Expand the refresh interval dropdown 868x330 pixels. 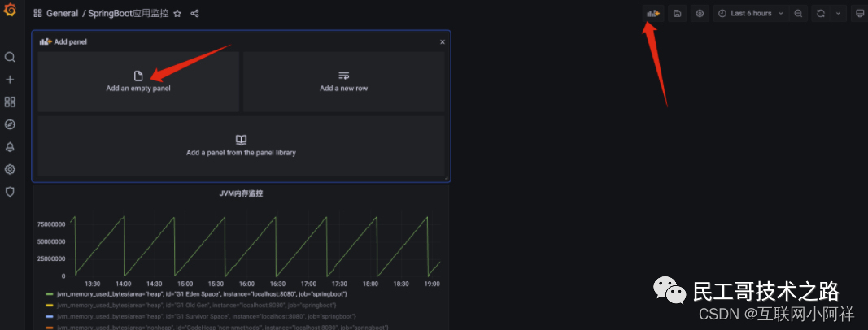click(x=838, y=14)
